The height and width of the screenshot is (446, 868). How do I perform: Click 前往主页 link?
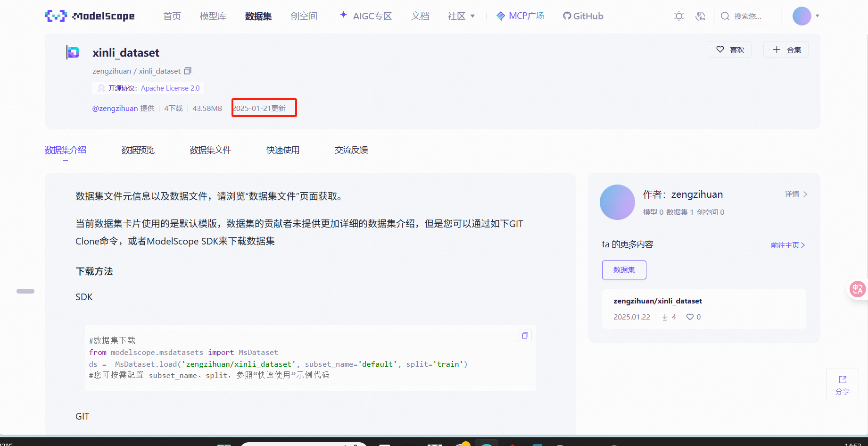(x=788, y=245)
